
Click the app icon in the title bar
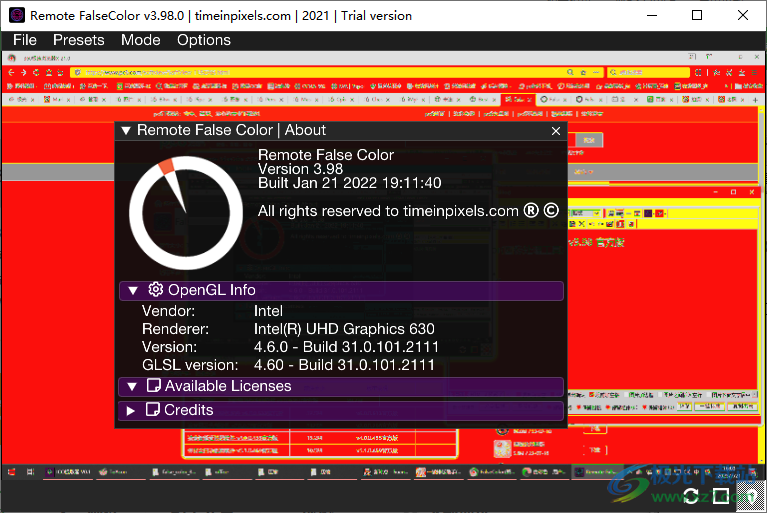coord(17,15)
